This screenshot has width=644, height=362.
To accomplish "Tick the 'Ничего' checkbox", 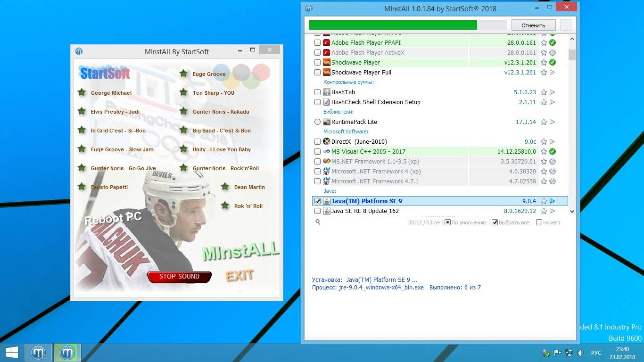I will pos(539,222).
